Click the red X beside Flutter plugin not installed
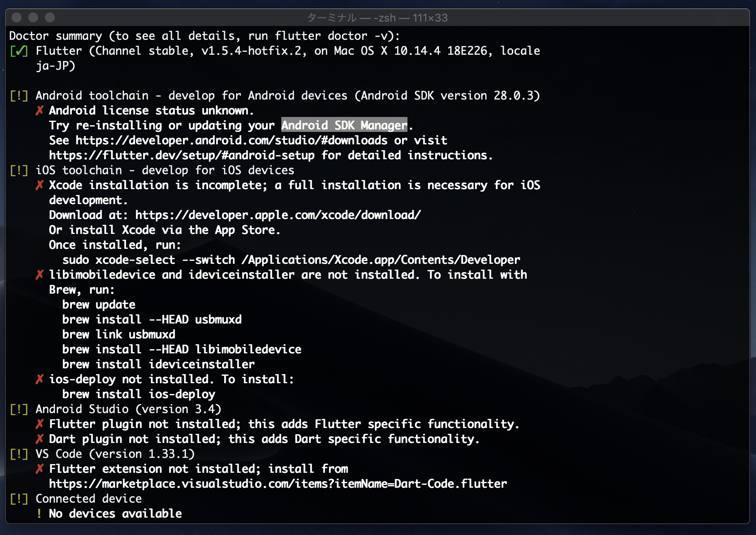The height and width of the screenshot is (535, 756). click(39, 424)
